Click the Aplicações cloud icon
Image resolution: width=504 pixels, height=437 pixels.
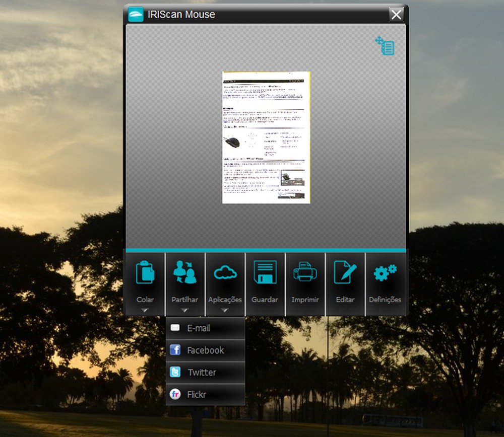225,272
